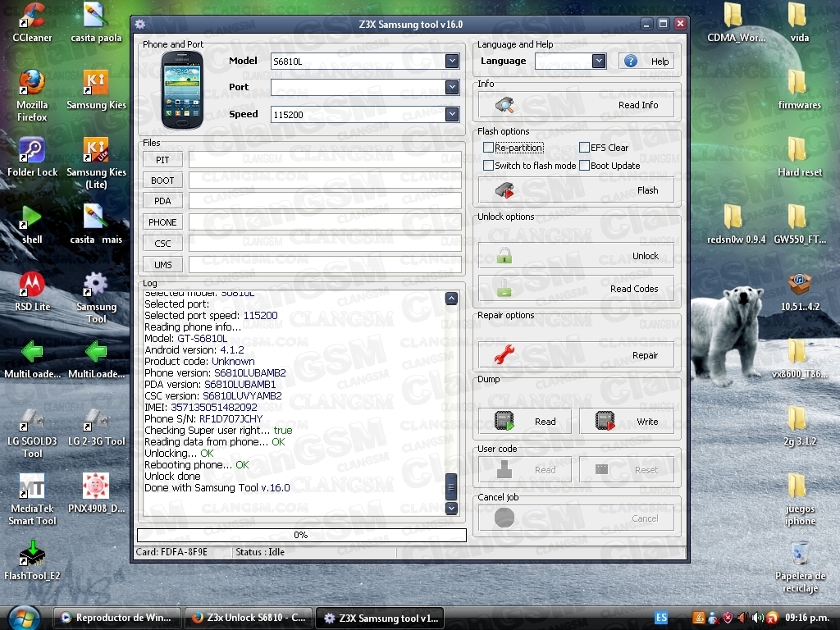Click the 0% progress bar
The height and width of the screenshot is (630, 840).
click(302, 535)
